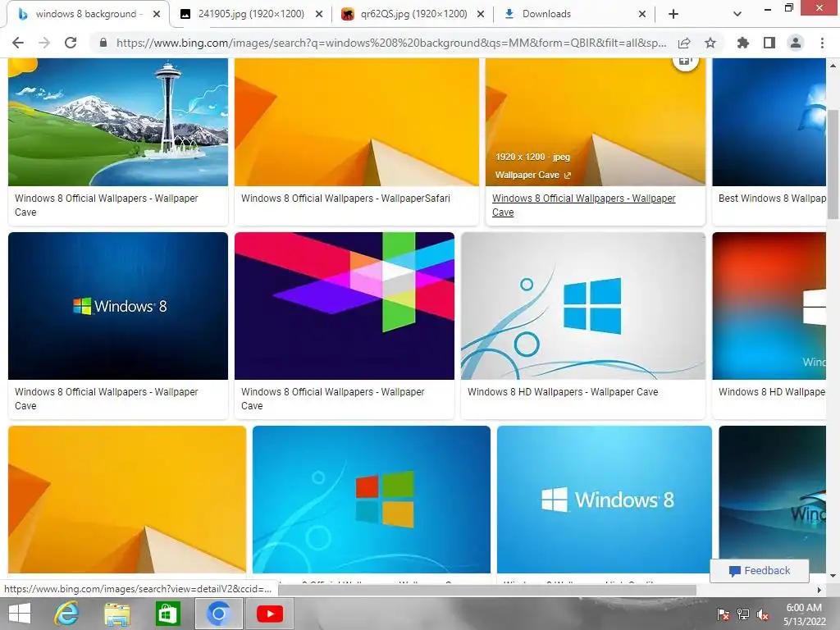Open the Windows 8 HD Wallpapers caption link
This screenshot has width=840, height=630.
(563, 391)
